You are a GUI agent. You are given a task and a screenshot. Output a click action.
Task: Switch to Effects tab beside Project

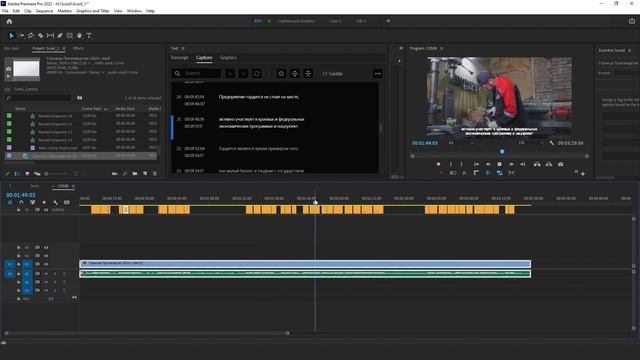coord(78,48)
